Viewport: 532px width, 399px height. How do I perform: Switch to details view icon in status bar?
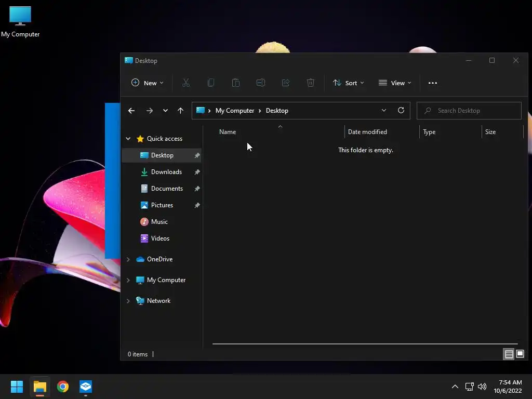pyautogui.click(x=509, y=354)
